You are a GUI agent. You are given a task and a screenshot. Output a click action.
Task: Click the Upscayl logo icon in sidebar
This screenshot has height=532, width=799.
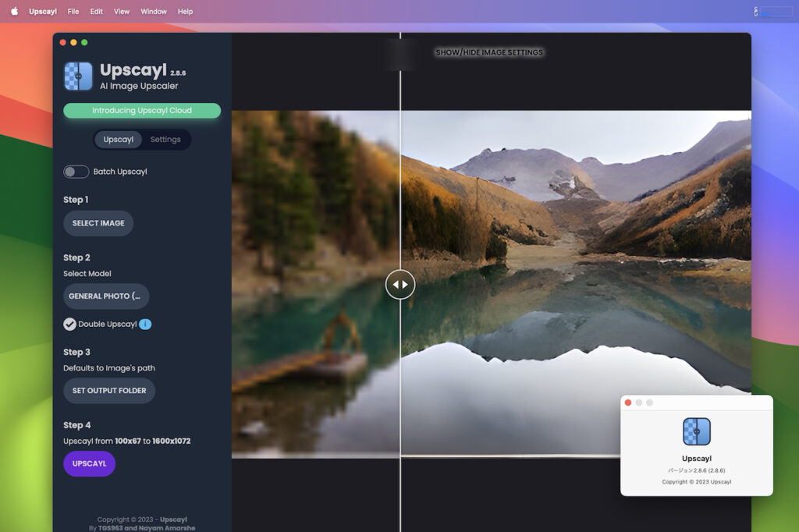78,76
